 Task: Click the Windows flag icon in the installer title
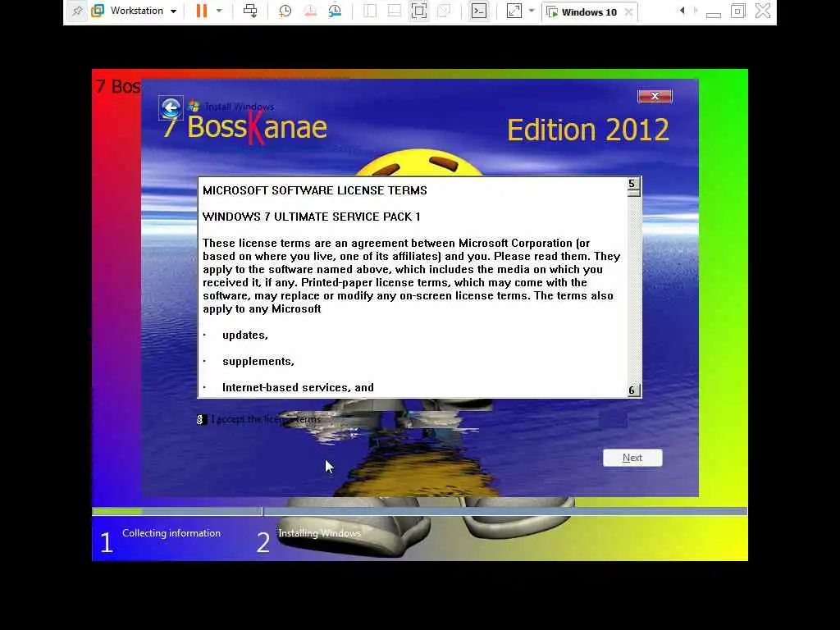(x=194, y=106)
